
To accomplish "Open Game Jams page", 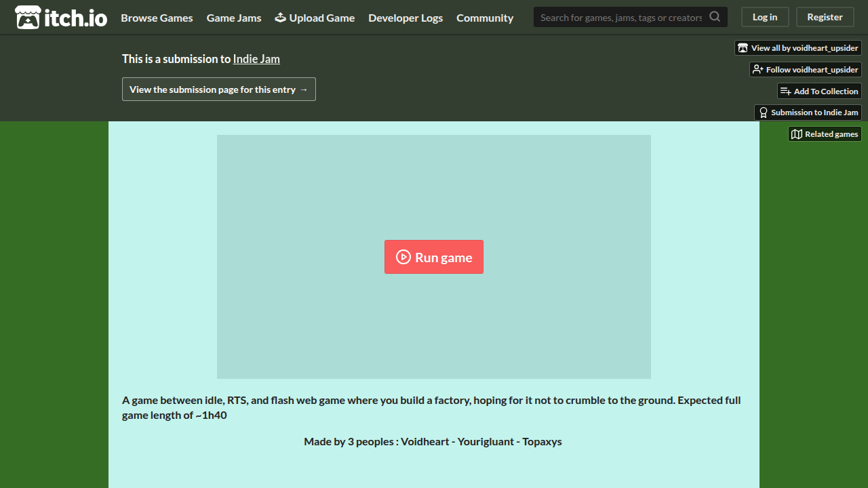I will 234,18.
